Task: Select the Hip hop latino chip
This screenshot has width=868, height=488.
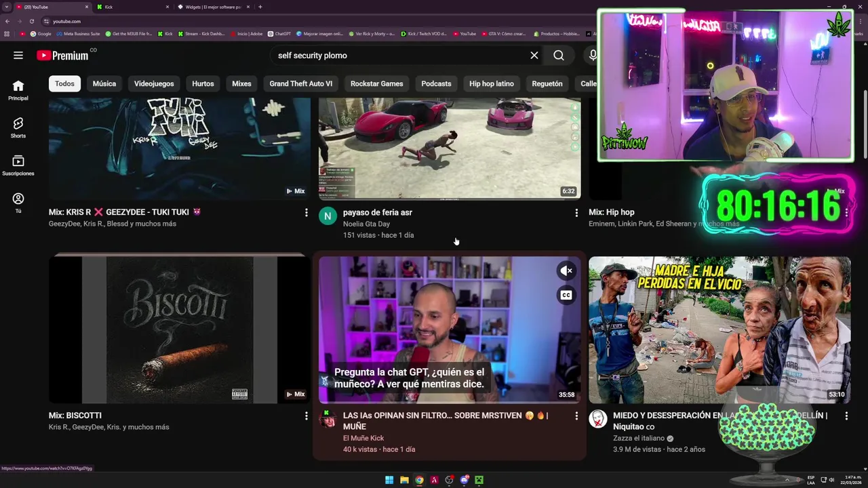Action: tap(492, 83)
